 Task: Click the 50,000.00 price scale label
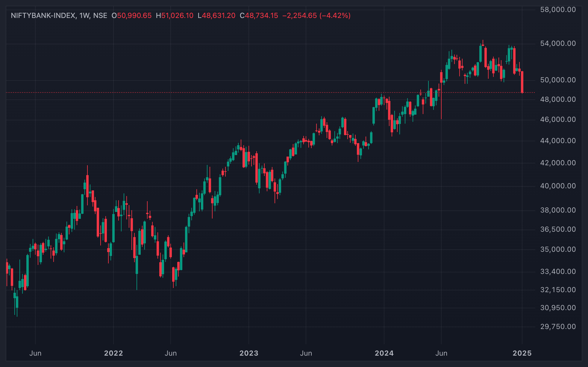[558, 80]
